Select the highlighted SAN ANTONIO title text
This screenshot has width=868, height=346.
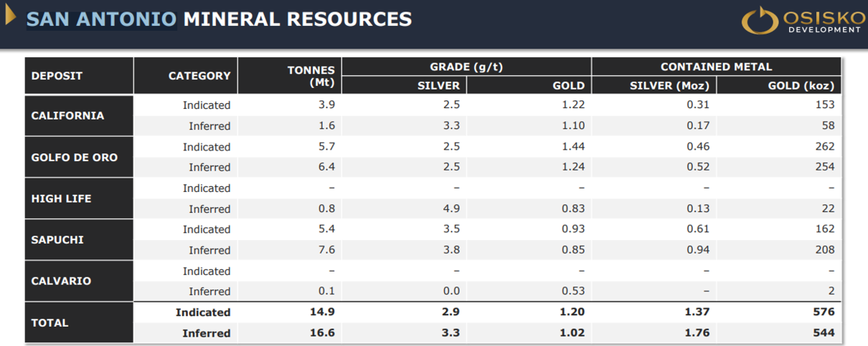(101, 19)
